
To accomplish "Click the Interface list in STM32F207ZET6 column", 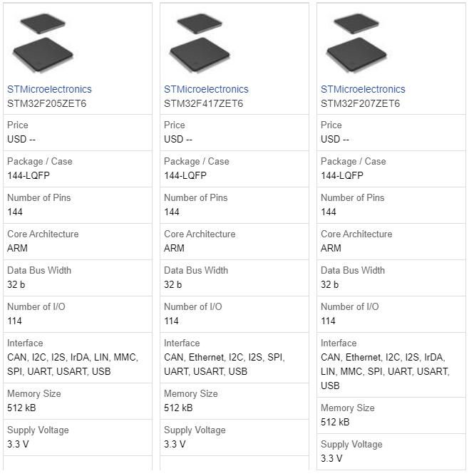I will (x=385, y=371).
